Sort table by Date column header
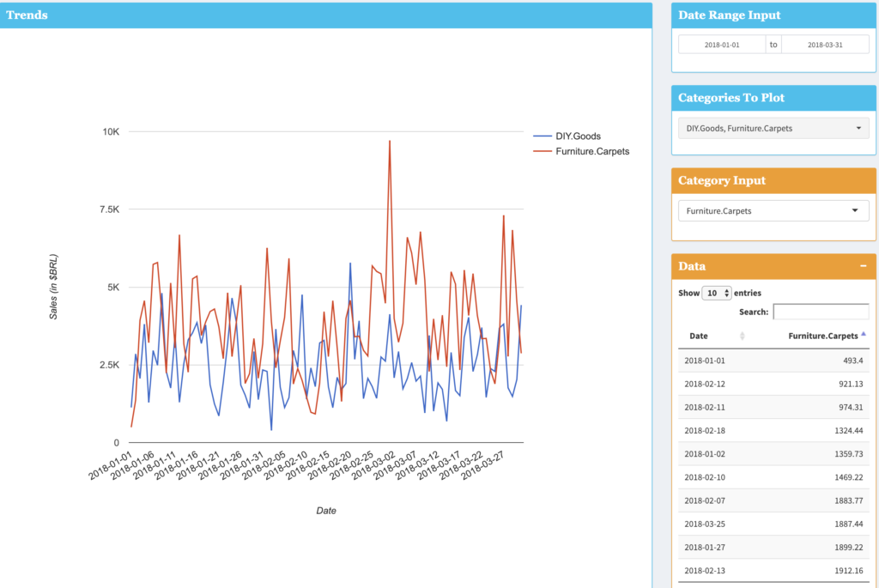879x588 pixels. coord(698,336)
